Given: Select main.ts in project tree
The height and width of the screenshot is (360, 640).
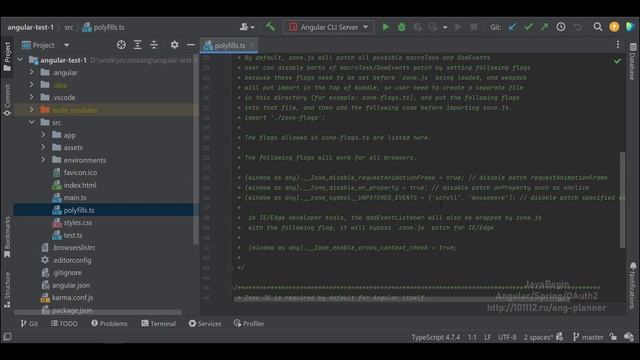Looking at the screenshot, I should [x=75, y=198].
